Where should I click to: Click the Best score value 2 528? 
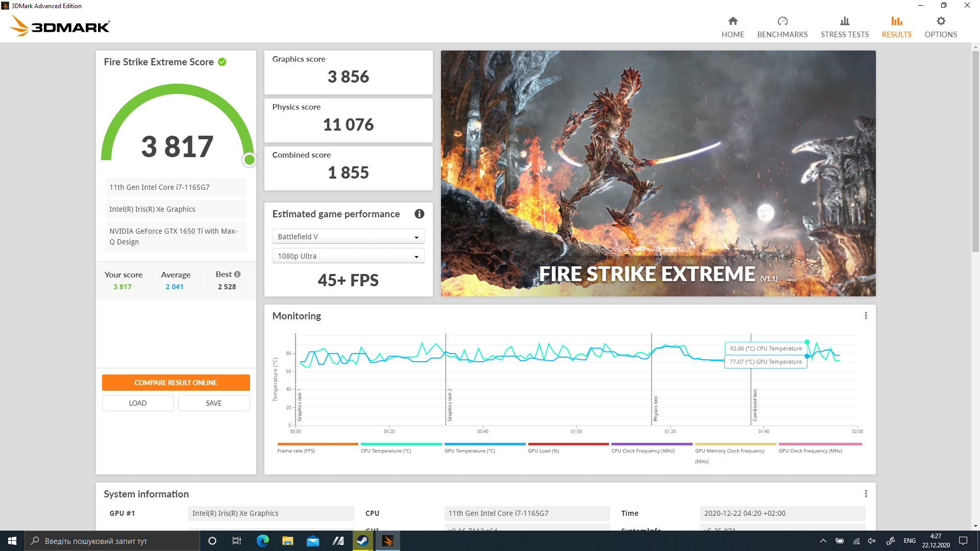point(227,287)
